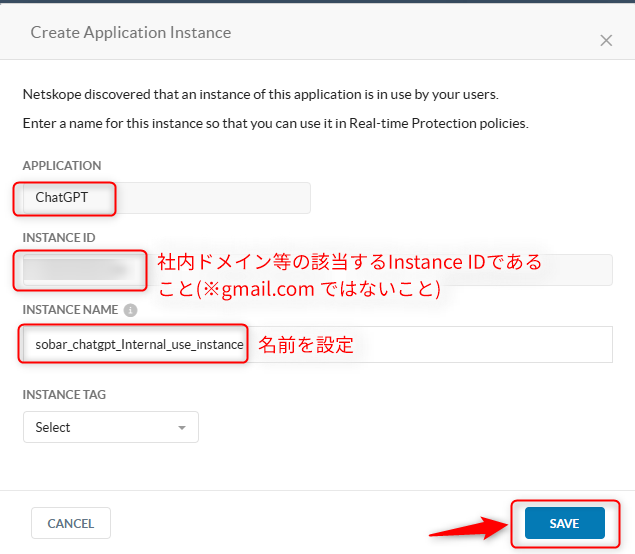Click the INSTANCE NAME field label

pyautogui.click(x=70, y=310)
